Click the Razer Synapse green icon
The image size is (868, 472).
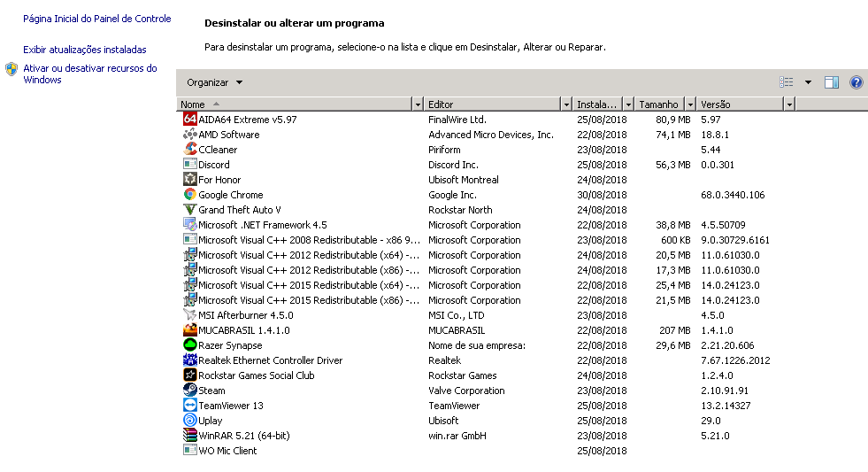coord(189,345)
